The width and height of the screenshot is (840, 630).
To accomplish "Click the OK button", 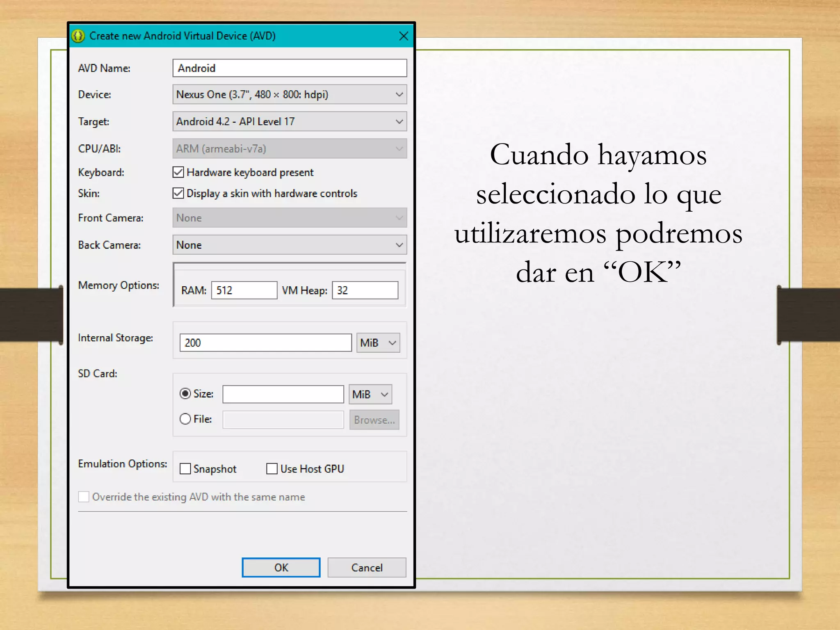I will pyautogui.click(x=281, y=568).
